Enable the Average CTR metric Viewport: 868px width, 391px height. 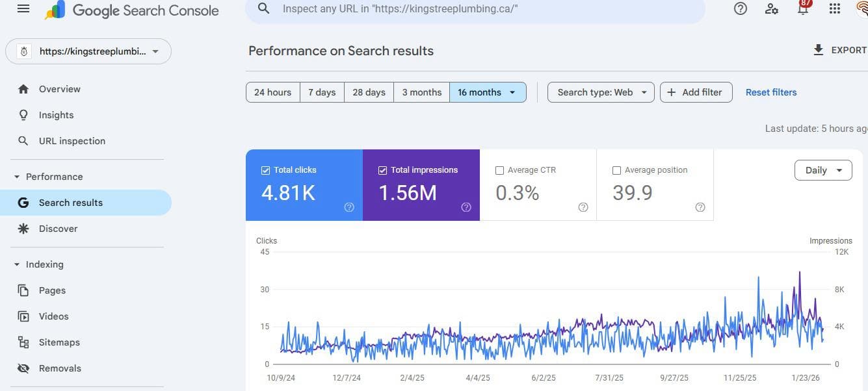499,170
